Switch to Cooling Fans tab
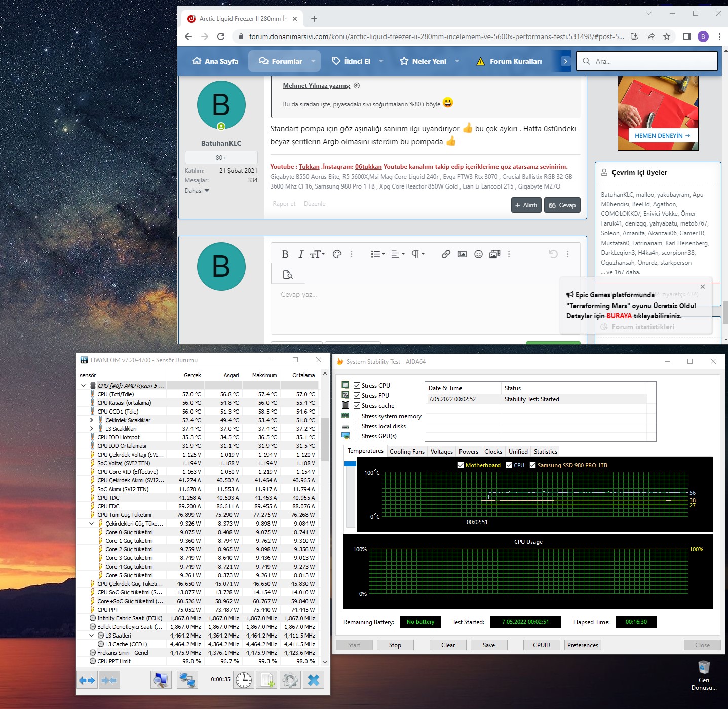Image resolution: width=728 pixels, height=709 pixels. click(407, 452)
